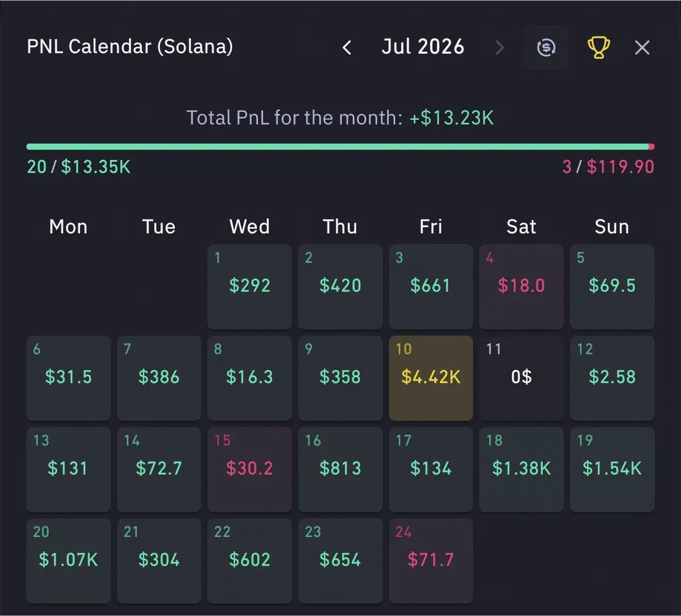The height and width of the screenshot is (616, 681).
Task: Open July 24 loss cell $71.7
Action: [x=431, y=561]
